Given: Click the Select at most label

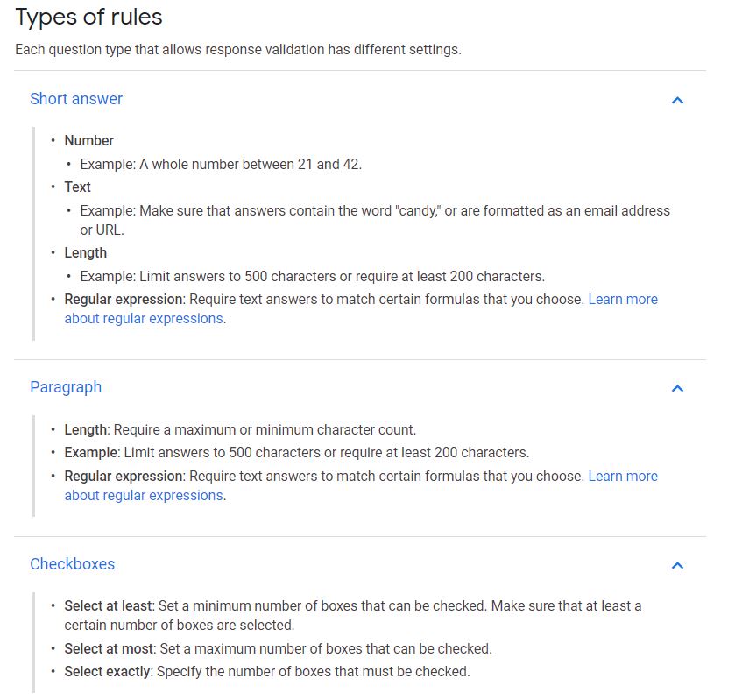Looking at the screenshot, I should (108, 649).
